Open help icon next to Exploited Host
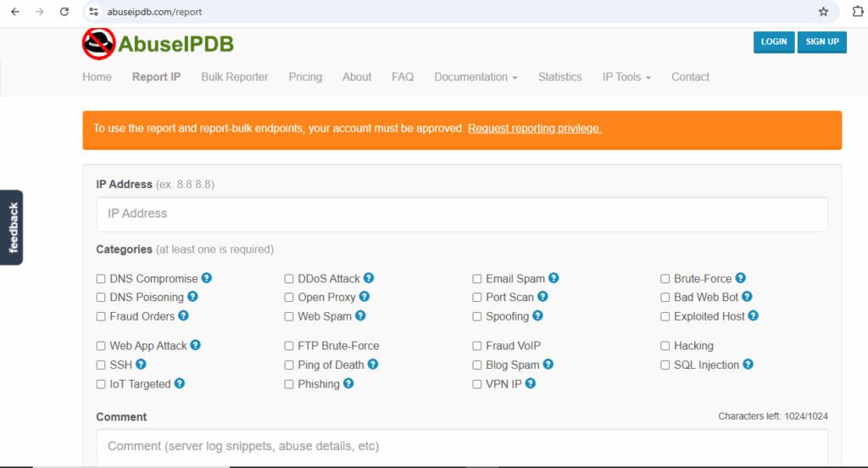This screenshot has height=468, width=868. pos(754,315)
